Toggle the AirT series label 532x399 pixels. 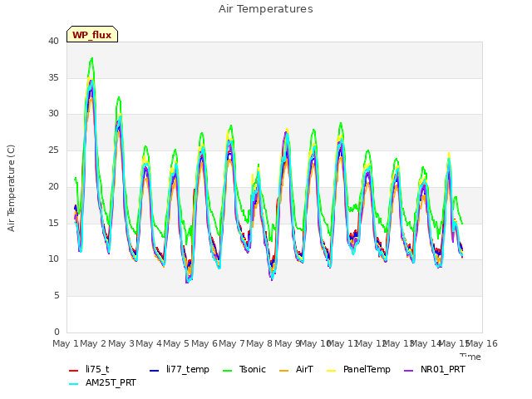tap(304, 369)
